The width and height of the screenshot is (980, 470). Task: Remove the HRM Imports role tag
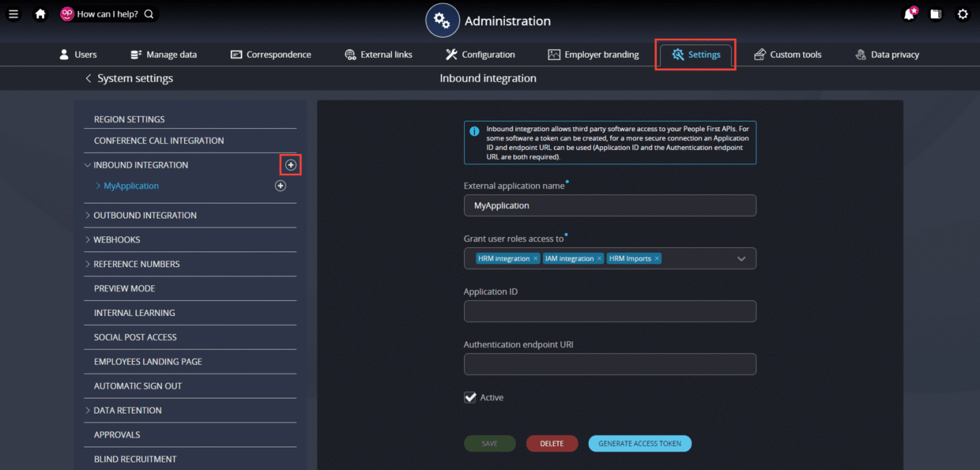656,258
